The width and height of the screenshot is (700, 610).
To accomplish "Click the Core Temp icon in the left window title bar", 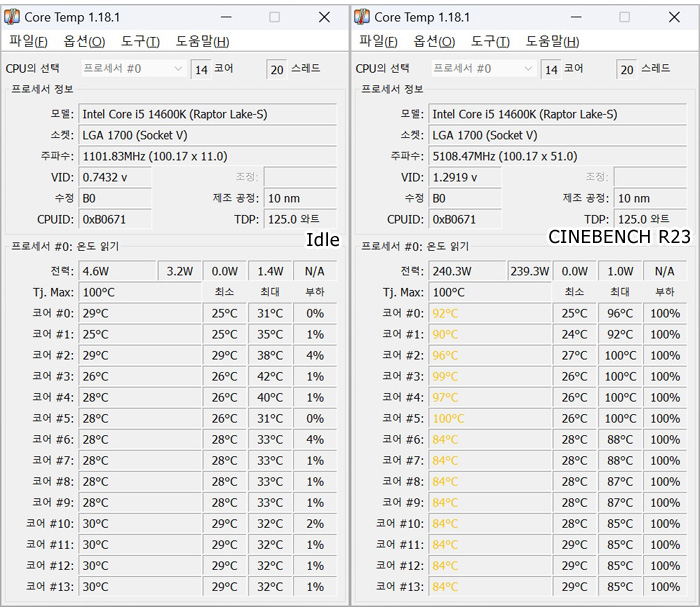I will point(12,17).
